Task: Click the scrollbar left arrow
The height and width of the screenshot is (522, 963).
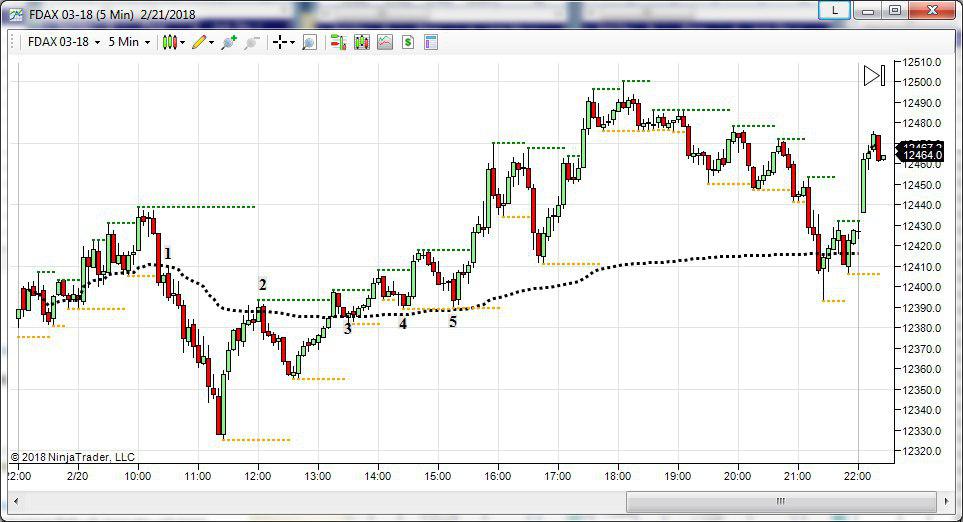Action: click(x=16, y=501)
